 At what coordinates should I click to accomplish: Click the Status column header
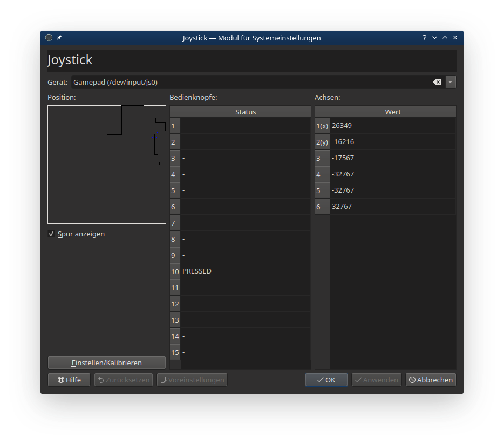coord(246,112)
